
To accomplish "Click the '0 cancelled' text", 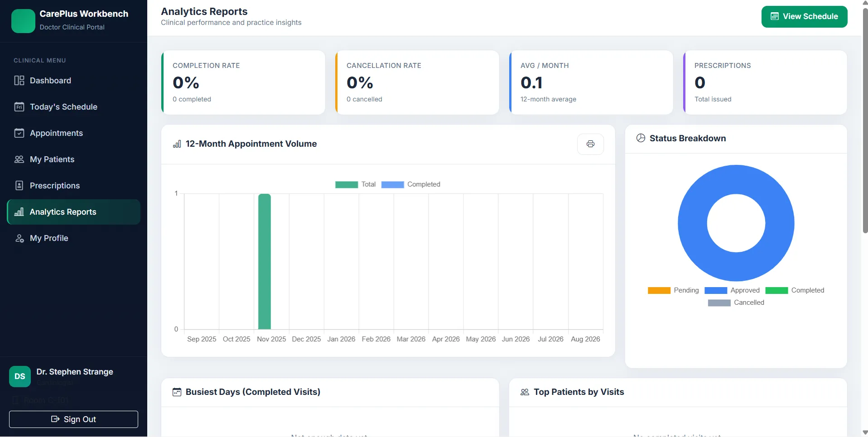I will point(364,99).
